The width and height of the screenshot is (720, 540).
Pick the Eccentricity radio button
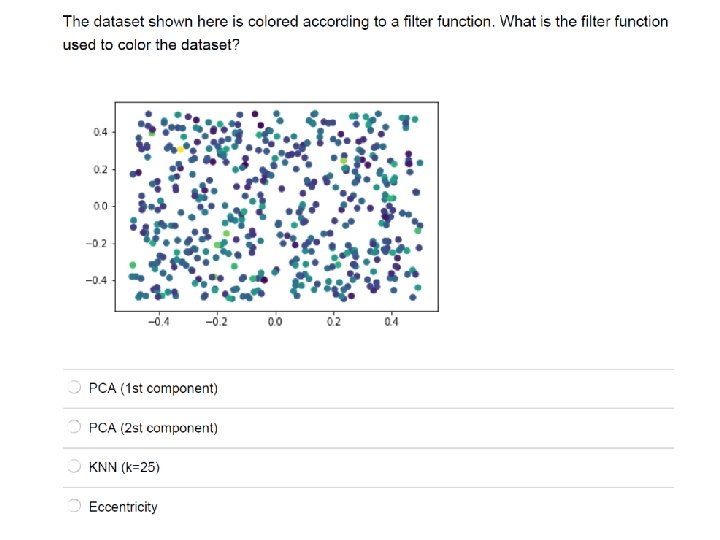[74, 506]
